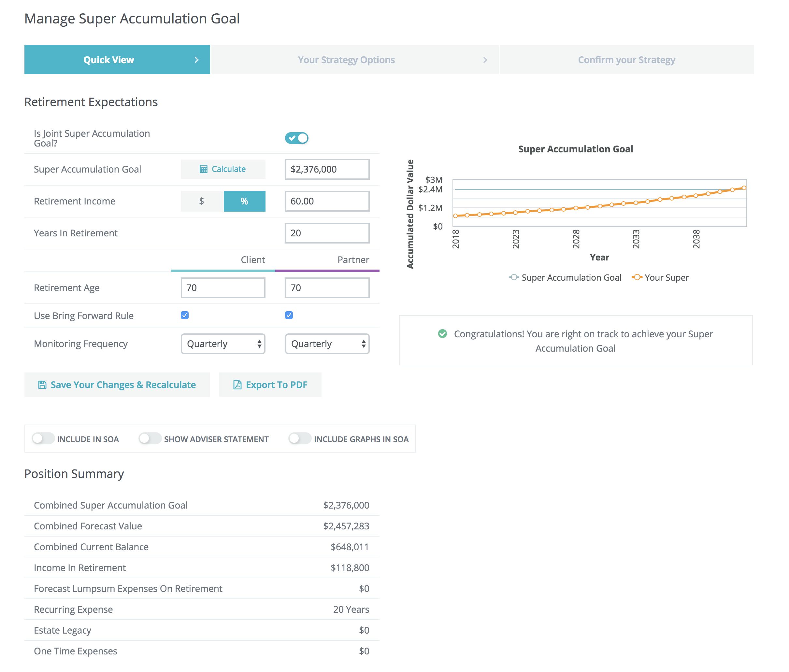Open Client Monitoring Frequency dropdown

(x=223, y=343)
